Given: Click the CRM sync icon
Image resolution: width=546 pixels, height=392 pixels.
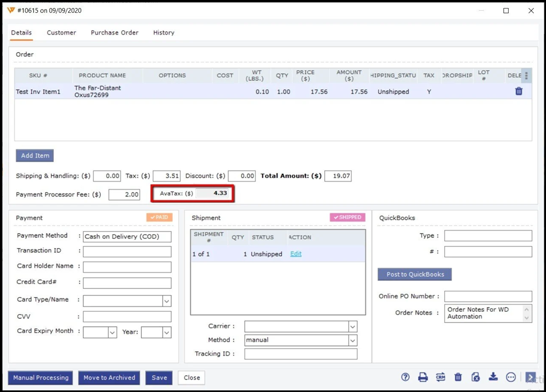Looking at the screenshot, I should click(440, 377).
